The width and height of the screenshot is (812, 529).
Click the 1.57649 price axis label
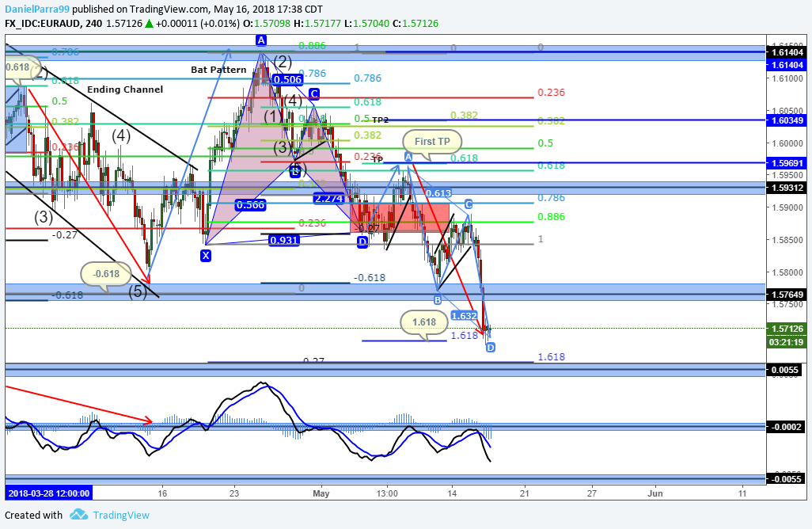[x=787, y=295]
